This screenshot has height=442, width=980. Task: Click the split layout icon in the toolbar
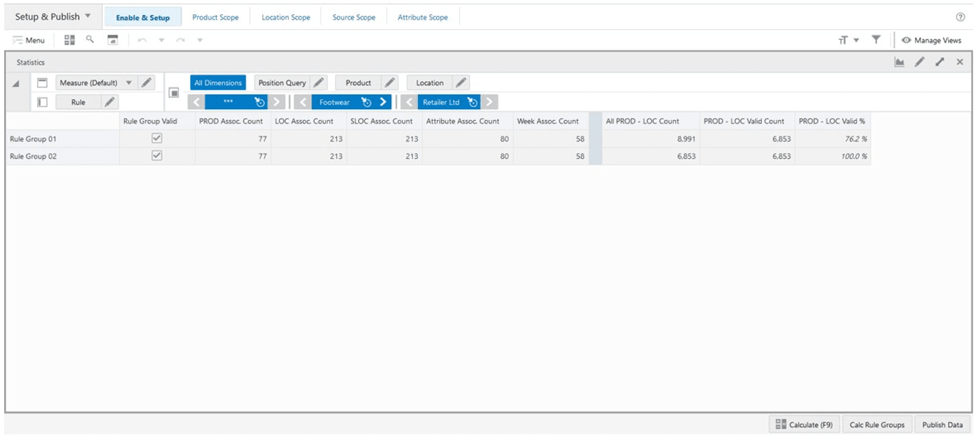pyautogui.click(x=68, y=40)
